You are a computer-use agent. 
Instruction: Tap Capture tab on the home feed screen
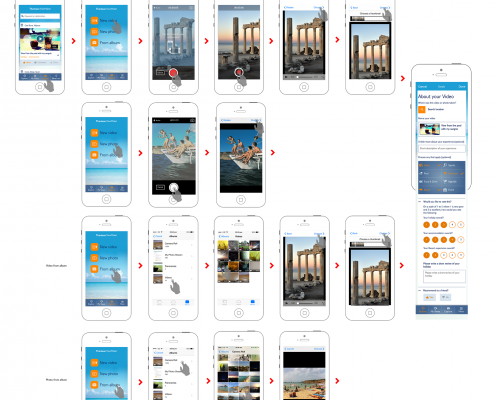point(46,77)
